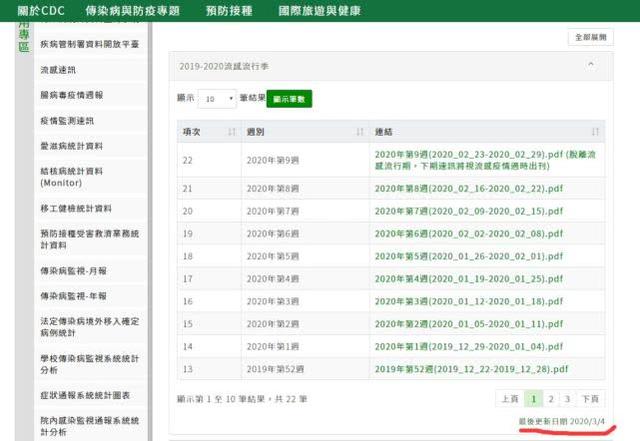Viewport: 640px width, 441px height.
Task: Collapse the 2019-2020流感流行季 section chevron
Action: 591,64
